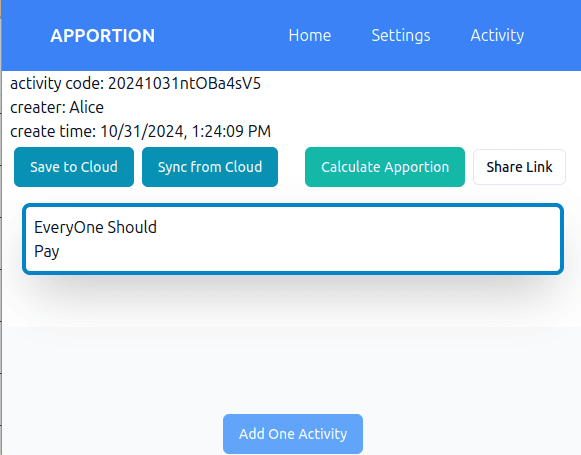Click the create time 10/31/2024 text

click(140, 131)
